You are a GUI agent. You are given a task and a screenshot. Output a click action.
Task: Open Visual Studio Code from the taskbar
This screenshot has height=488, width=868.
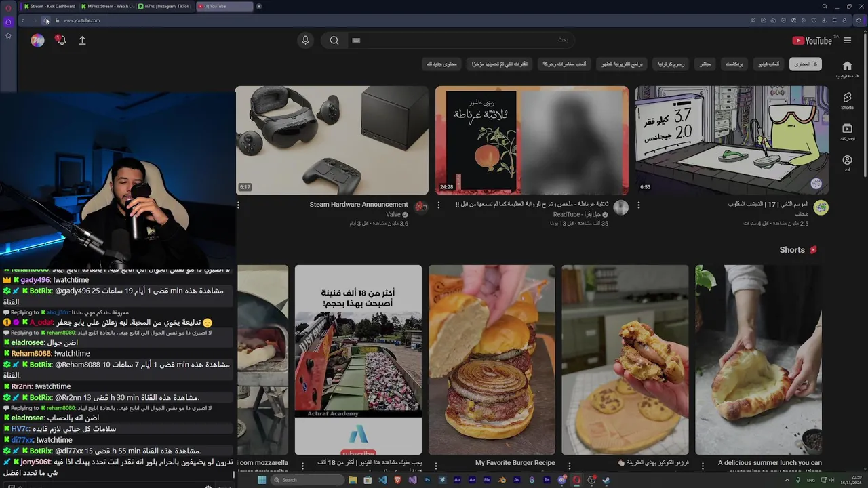click(x=382, y=480)
